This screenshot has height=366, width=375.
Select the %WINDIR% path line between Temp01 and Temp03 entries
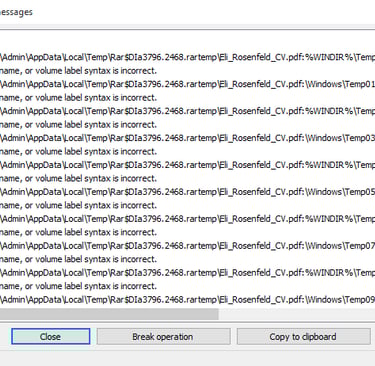pyautogui.click(x=187, y=111)
